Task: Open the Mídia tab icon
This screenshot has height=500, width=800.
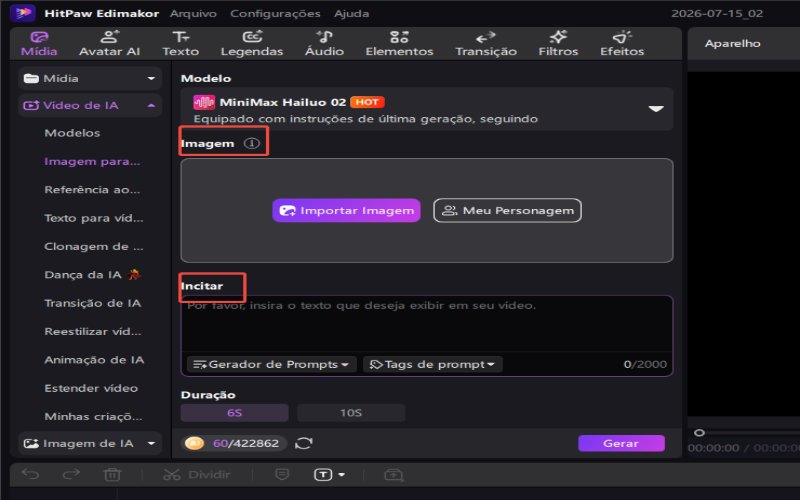Action: click(39, 37)
